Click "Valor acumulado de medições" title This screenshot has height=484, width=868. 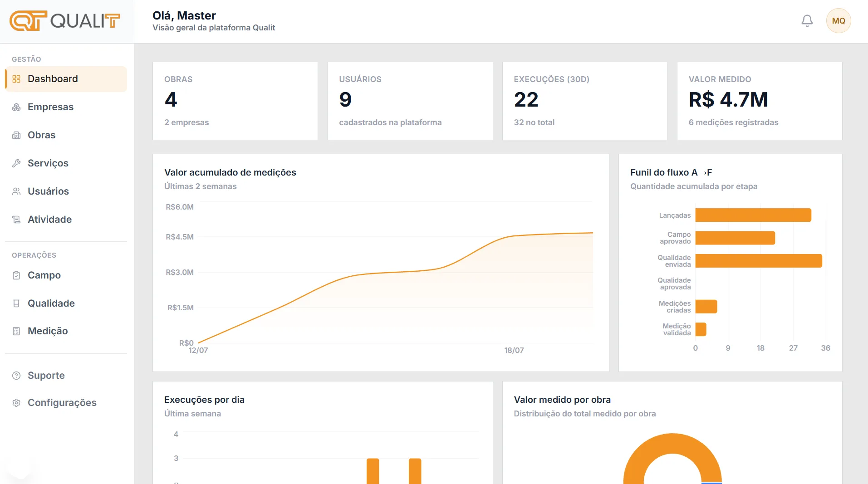[230, 172]
